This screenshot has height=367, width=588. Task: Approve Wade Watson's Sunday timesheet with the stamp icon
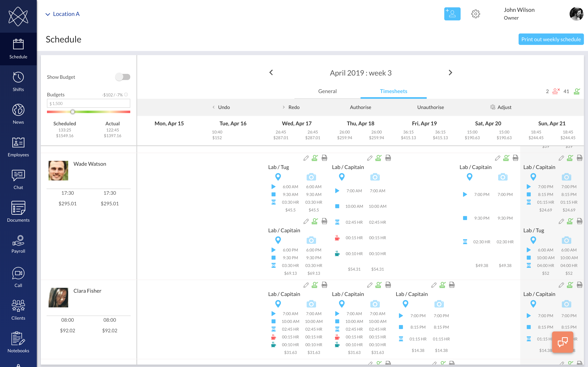pyautogui.click(x=570, y=158)
